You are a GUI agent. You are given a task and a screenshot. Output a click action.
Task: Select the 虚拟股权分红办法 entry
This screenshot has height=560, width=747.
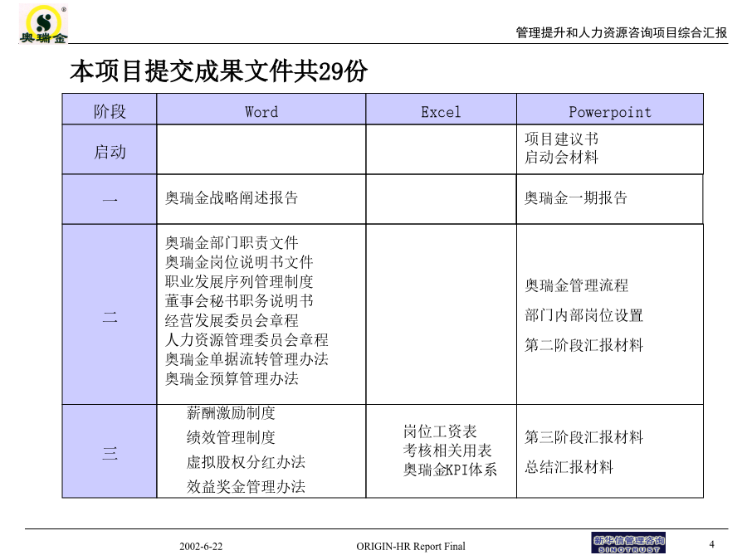pyautogui.click(x=246, y=462)
